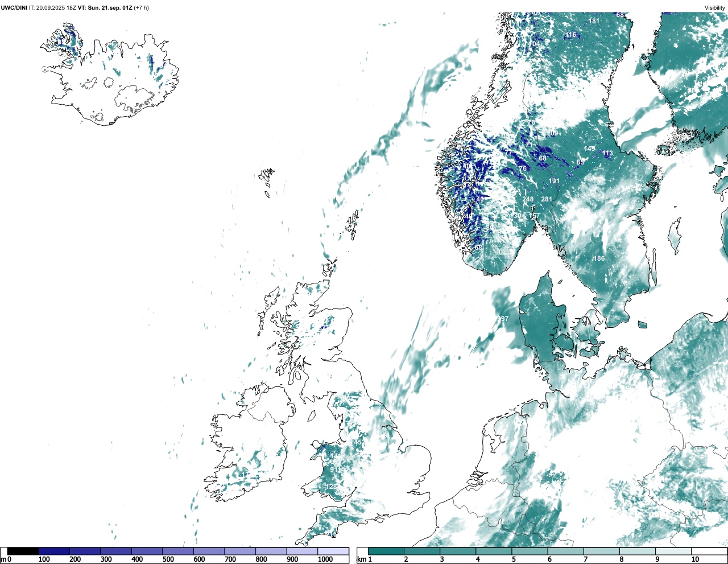
Task: Click the 9–10 km lightest legend segment
Action: point(673,551)
